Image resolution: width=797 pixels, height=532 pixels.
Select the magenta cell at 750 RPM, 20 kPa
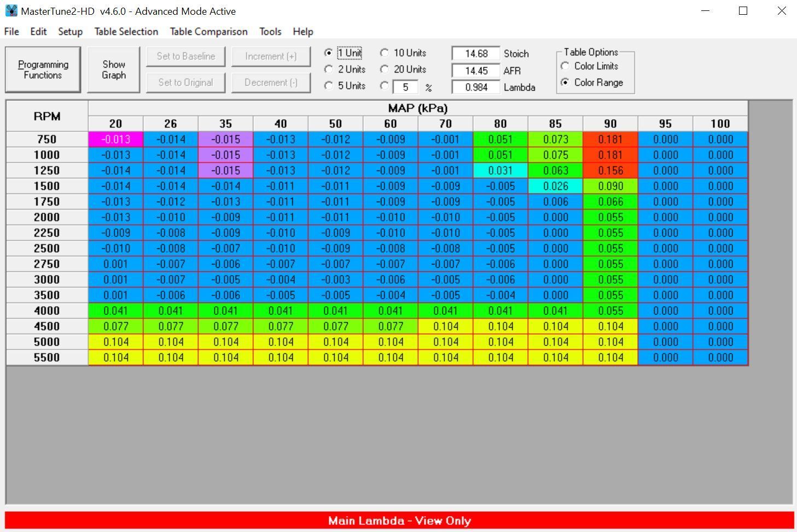pyautogui.click(x=115, y=139)
